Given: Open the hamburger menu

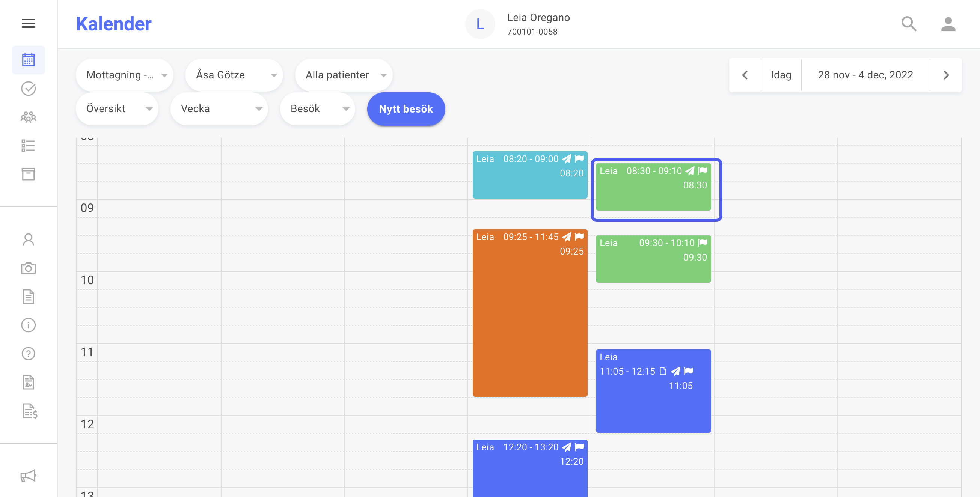Looking at the screenshot, I should [x=29, y=24].
